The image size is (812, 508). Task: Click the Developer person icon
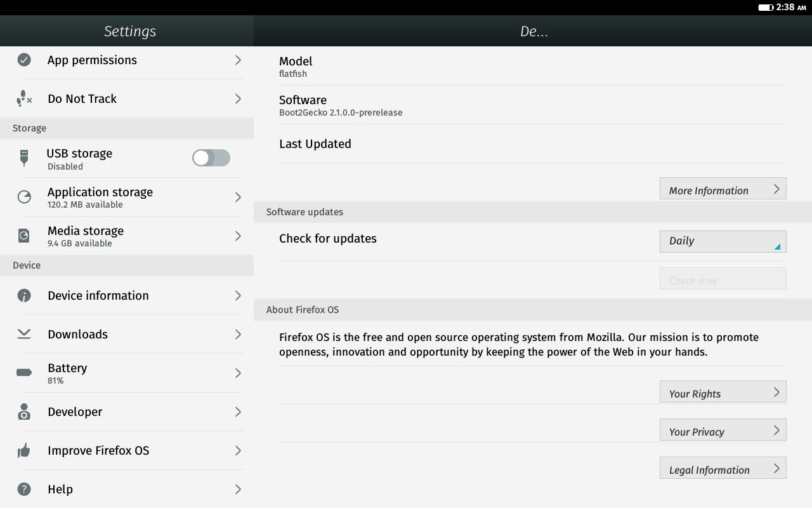pyautogui.click(x=24, y=411)
